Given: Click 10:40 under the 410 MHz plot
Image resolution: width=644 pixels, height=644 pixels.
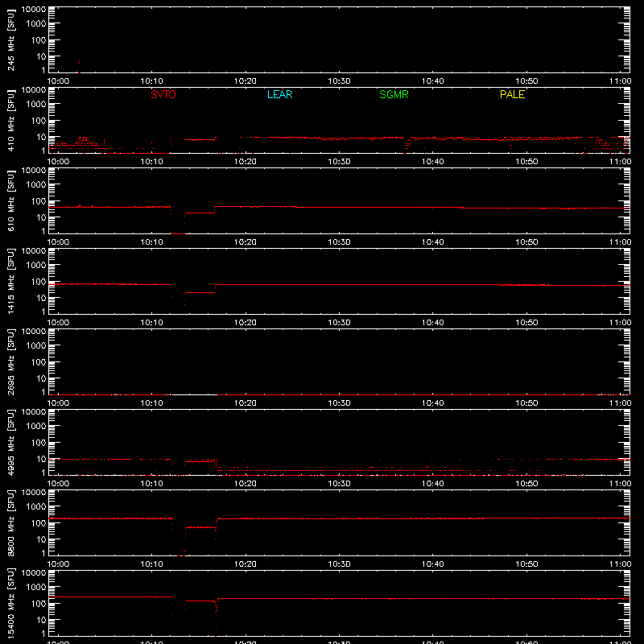Looking at the screenshot, I should [433, 162].
